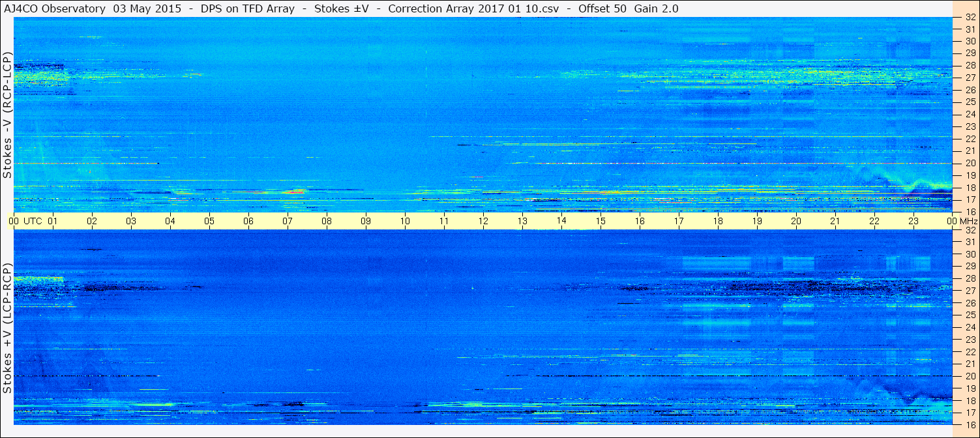This screenshot has width=980, height=438.
Task: Click the 26 MHz label of upper -V panel
Action: (x=970, y=90)
